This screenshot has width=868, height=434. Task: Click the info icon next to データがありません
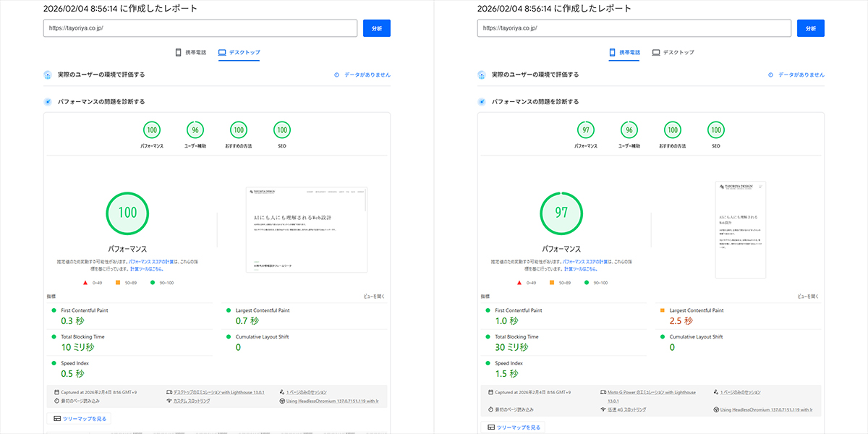(335, 75)
